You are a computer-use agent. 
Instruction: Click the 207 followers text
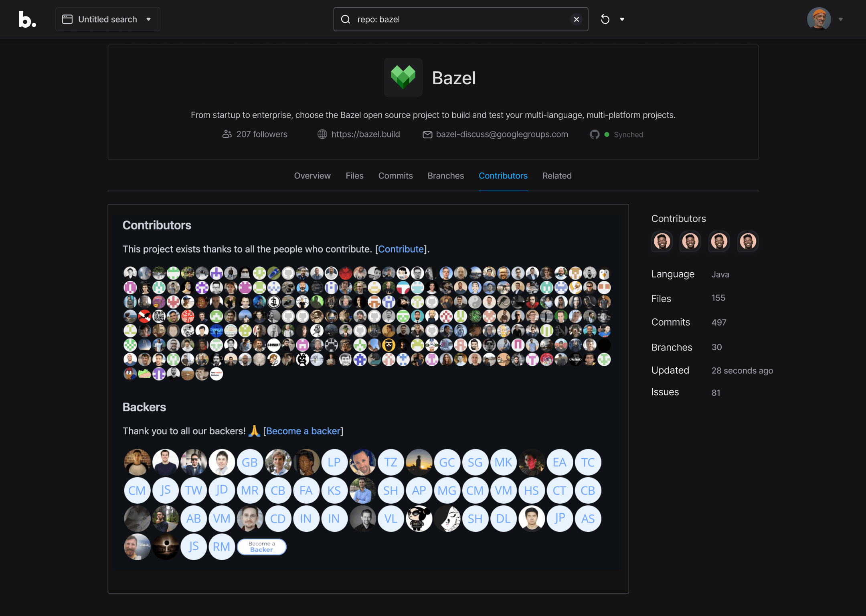(x=262, y=134)
